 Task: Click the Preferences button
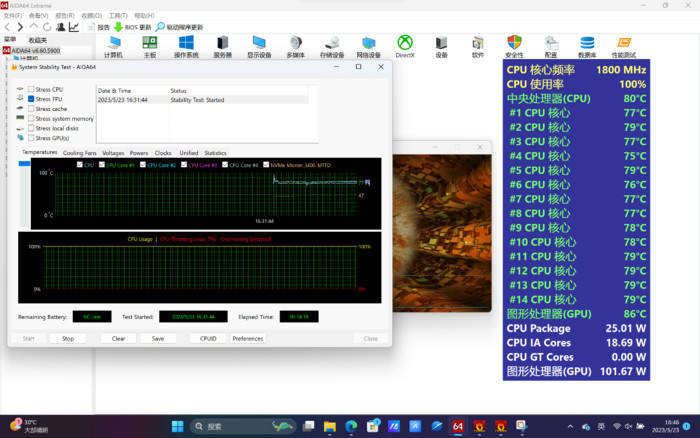tap(248, 339)
